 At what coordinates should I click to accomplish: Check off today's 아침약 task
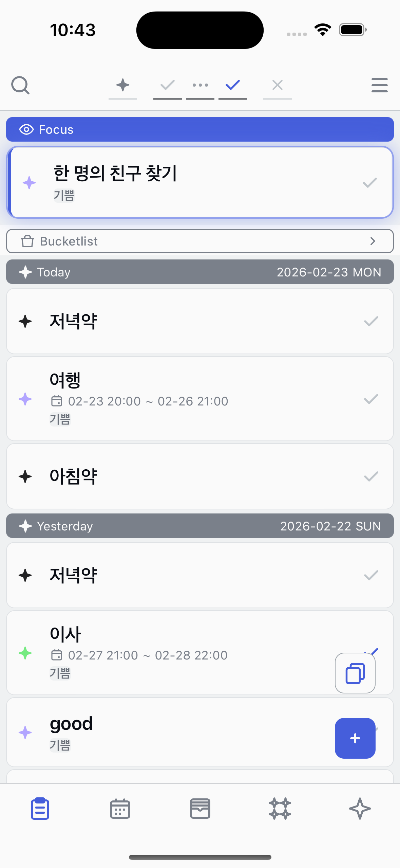[371, 476]
